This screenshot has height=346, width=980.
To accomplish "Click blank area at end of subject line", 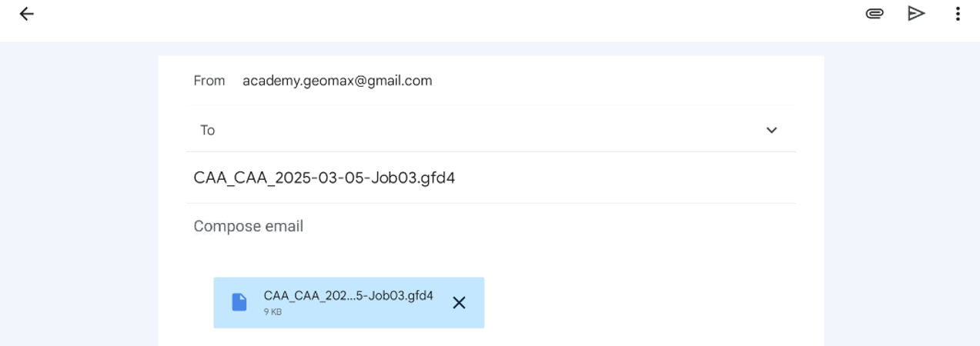I will click(616, 178).
